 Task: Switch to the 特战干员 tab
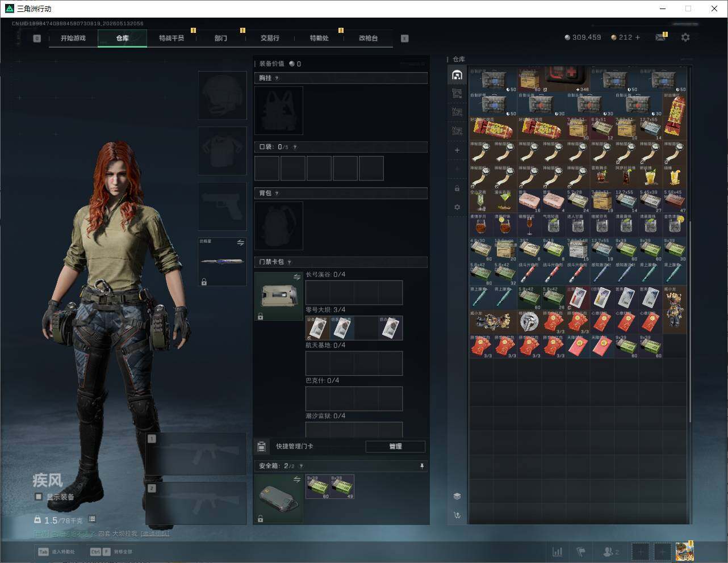click(x=171, y=38)
